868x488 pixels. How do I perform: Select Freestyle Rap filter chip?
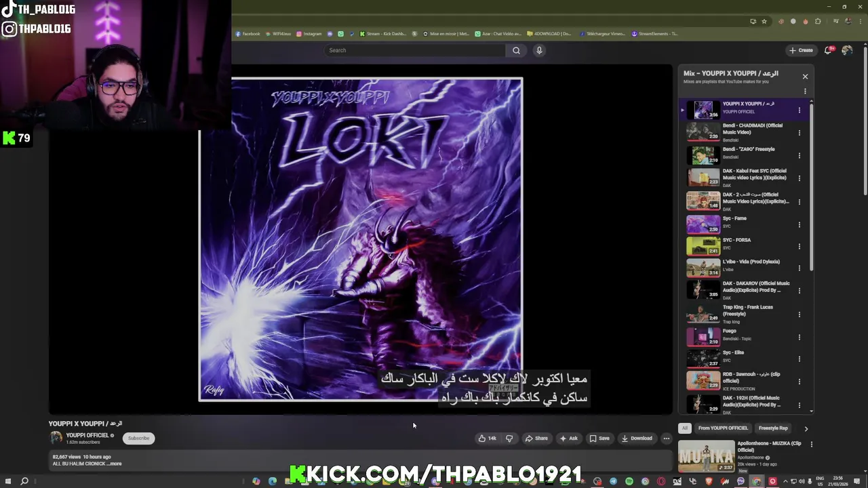773,428
